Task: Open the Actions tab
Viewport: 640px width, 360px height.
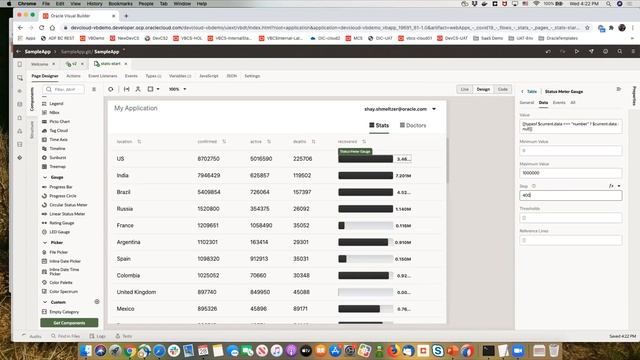Action: 73,76
